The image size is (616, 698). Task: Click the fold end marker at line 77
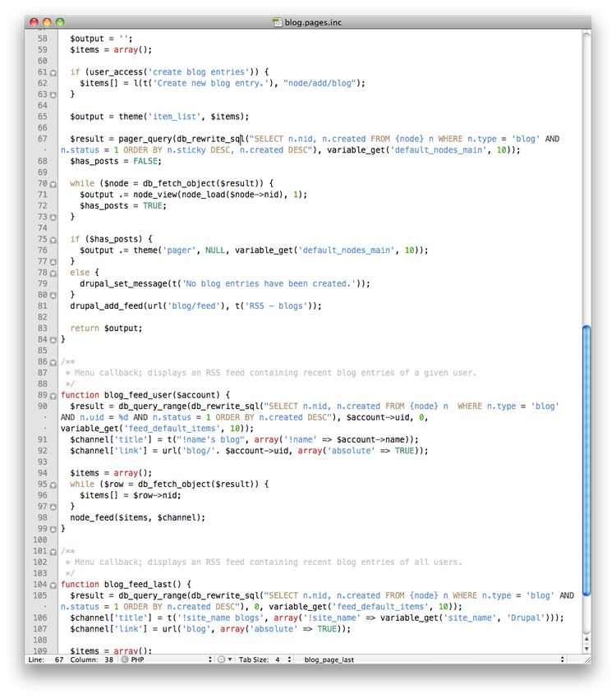(x=53, y=262)
